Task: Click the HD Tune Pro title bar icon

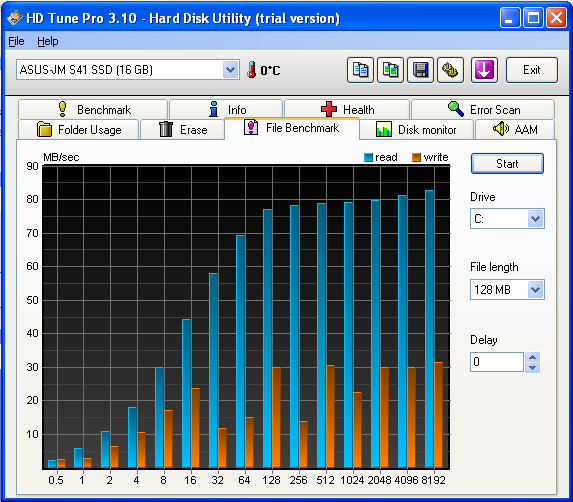Action: coord(15,18)
